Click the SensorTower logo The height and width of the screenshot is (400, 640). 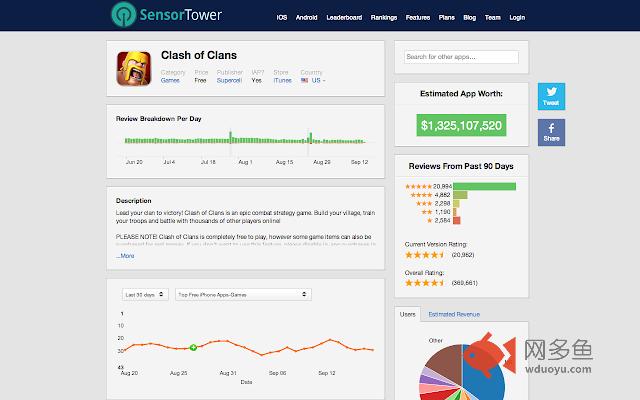166,15
